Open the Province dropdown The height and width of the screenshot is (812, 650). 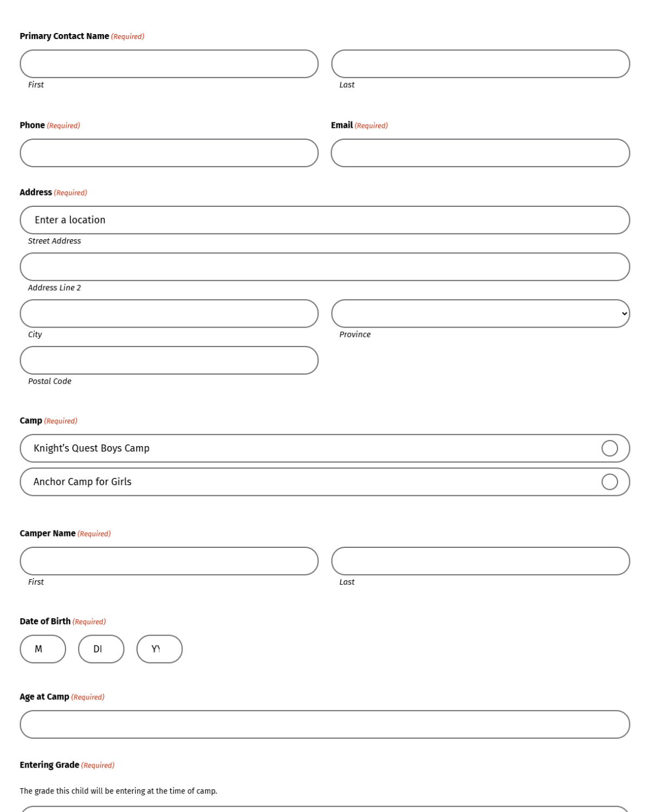tap(480, 313)
